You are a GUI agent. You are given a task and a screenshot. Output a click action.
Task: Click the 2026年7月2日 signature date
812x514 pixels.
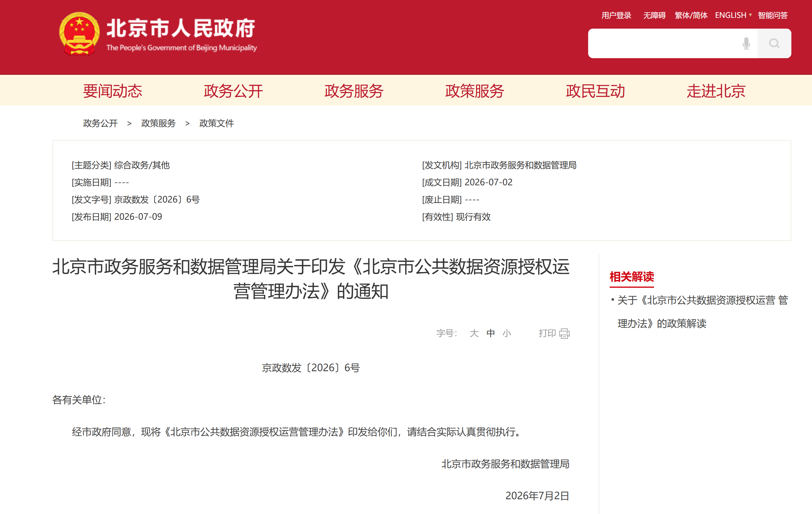coord(538,496)
